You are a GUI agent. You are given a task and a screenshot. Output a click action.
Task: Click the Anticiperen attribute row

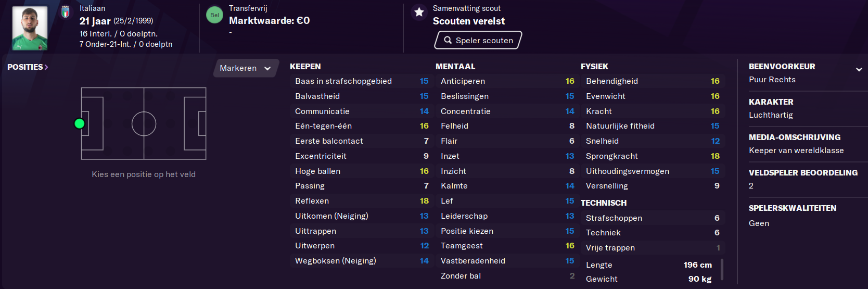tap(507, 81)
